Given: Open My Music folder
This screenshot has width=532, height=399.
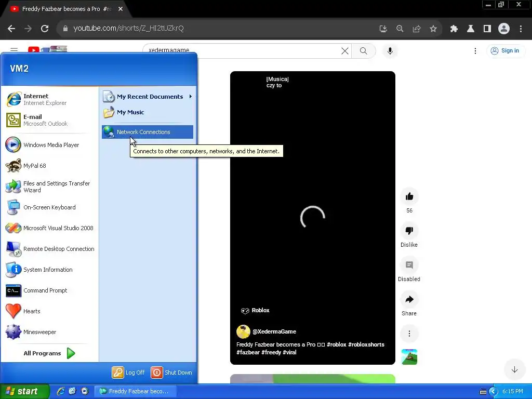Looking at the screenshot, I should (x=148, y=112).
